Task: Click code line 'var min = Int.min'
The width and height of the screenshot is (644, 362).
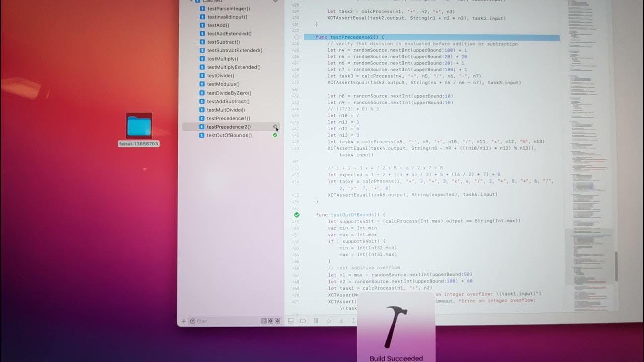Action: click(352, 228)
